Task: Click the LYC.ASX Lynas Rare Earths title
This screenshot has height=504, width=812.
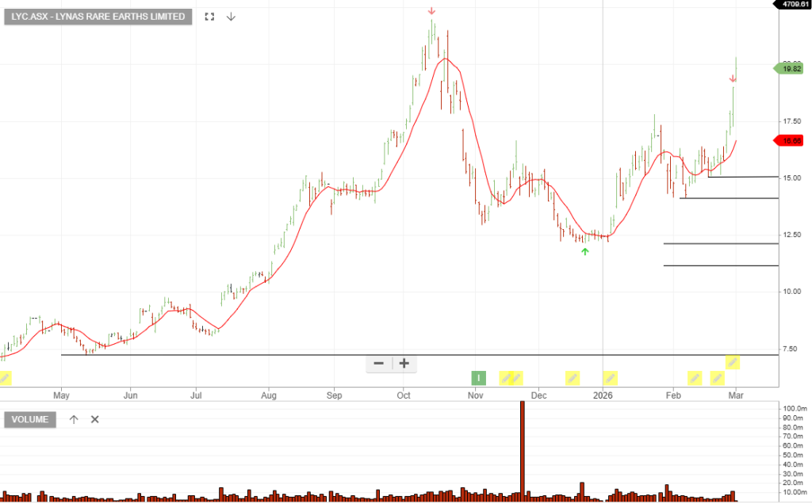Action: [98, 17]
